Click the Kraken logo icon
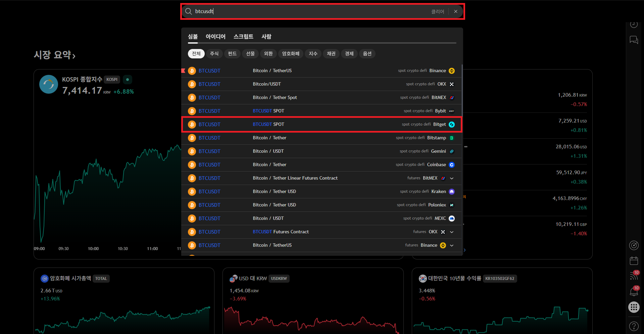 point(452,192)
